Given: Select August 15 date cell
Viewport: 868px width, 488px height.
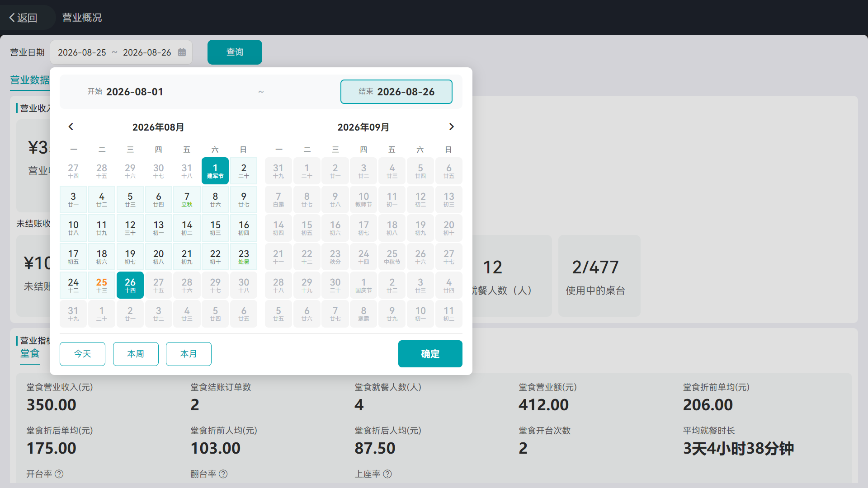Looking at the screenshot, I should click(x=215, y=228).
